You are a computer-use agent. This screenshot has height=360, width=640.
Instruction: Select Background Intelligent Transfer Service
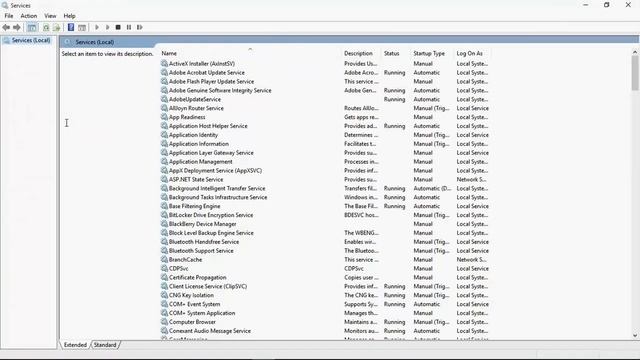(217, 188)
